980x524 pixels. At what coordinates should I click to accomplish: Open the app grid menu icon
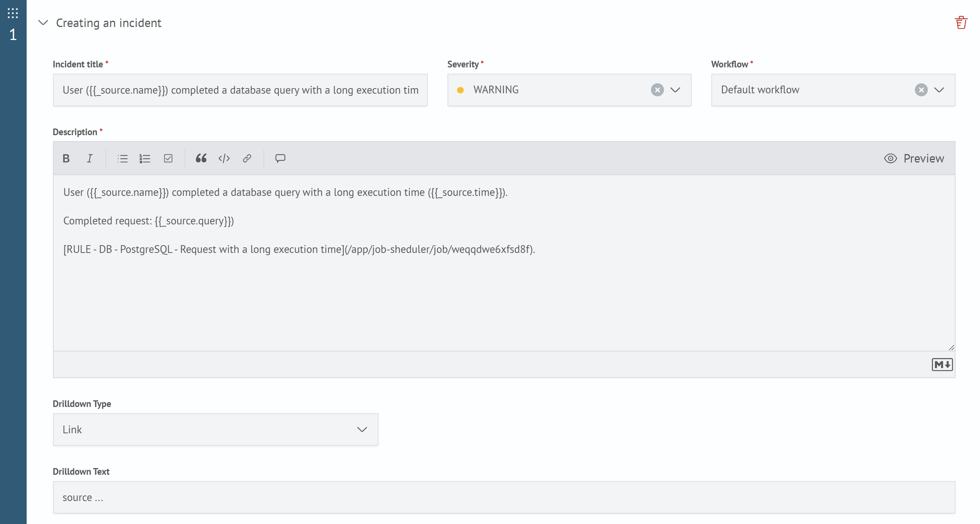coord(13,13)
